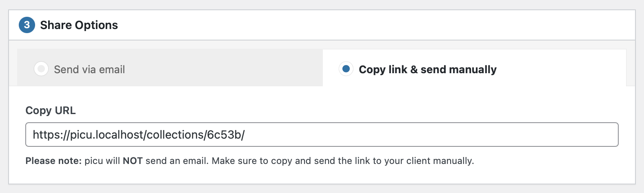Click the bold Please note text
644x193 pixels.
(x=53, y=161)
